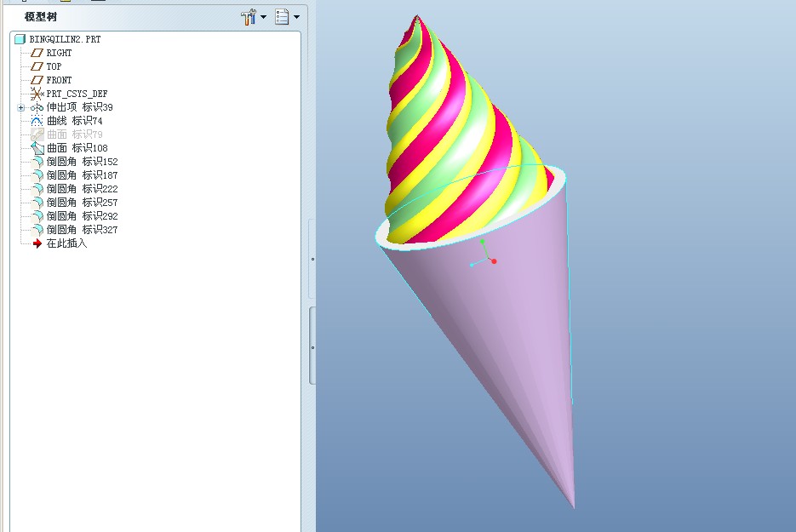Select 伸出项 标识39 label
This screenshot has width=796, height=532.
pyautogui.click(x=80, y=107)
